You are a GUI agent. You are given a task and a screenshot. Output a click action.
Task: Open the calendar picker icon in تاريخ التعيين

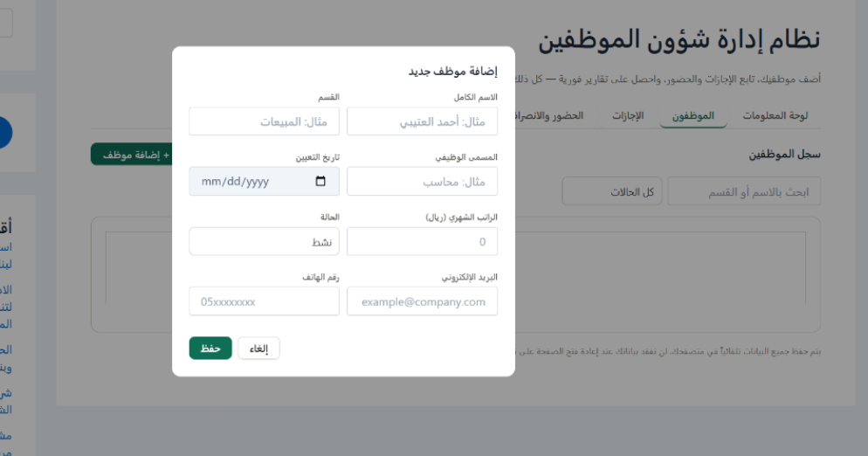pyautogui.click(x=320, y=181)
